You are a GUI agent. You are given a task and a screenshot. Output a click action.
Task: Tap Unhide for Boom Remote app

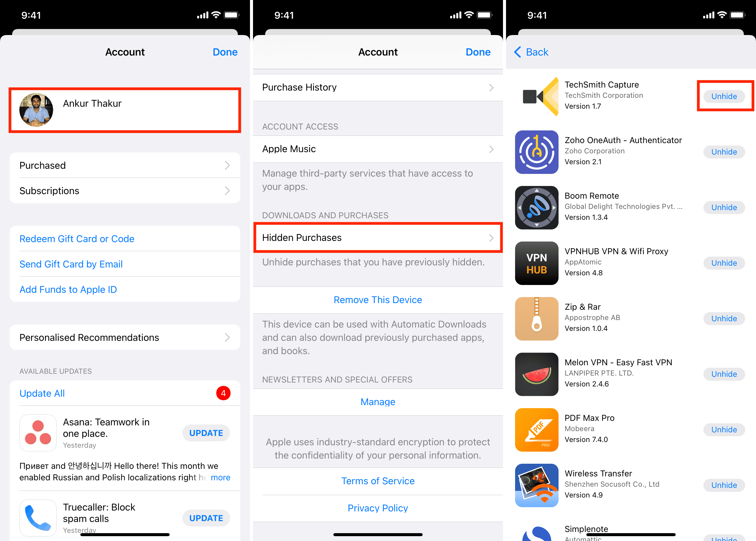pos(723,207)
